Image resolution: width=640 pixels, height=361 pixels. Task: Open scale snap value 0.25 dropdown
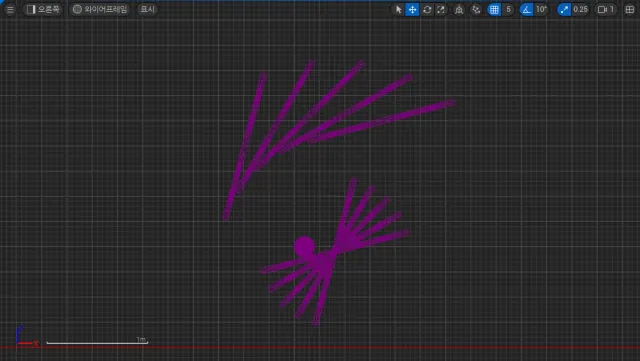pyautogui.click(x=580, y=9)
